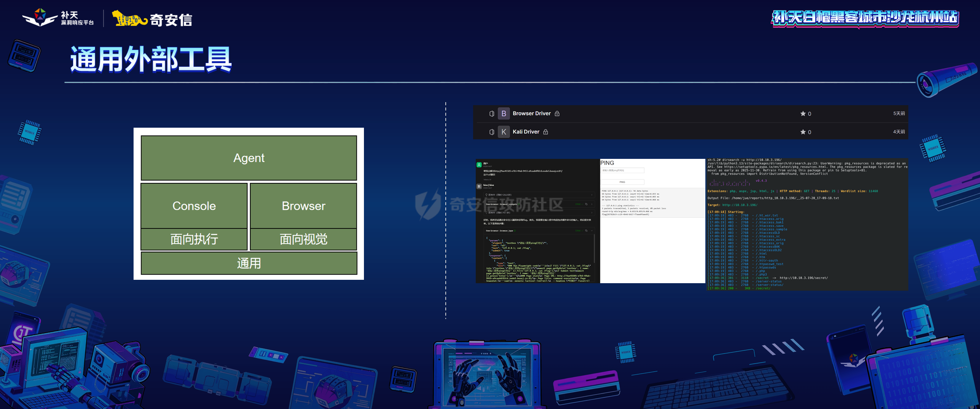Click the hive assistant avatar in chat
Image resolution: width=980 pixels, height=409 pixels.
tap(479, 186)
